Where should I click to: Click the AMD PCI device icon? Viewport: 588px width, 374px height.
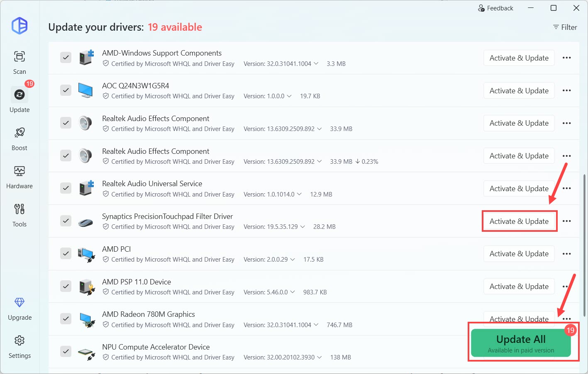coord(86,254)
